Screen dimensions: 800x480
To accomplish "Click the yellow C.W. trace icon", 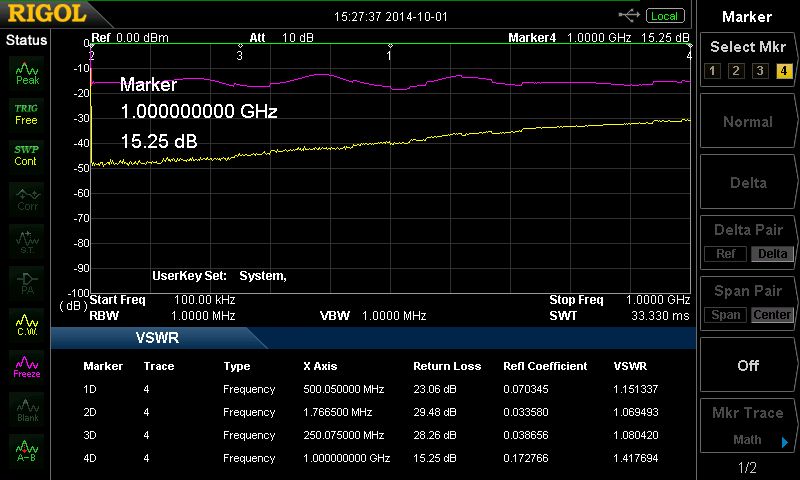I will pos(26,324).
